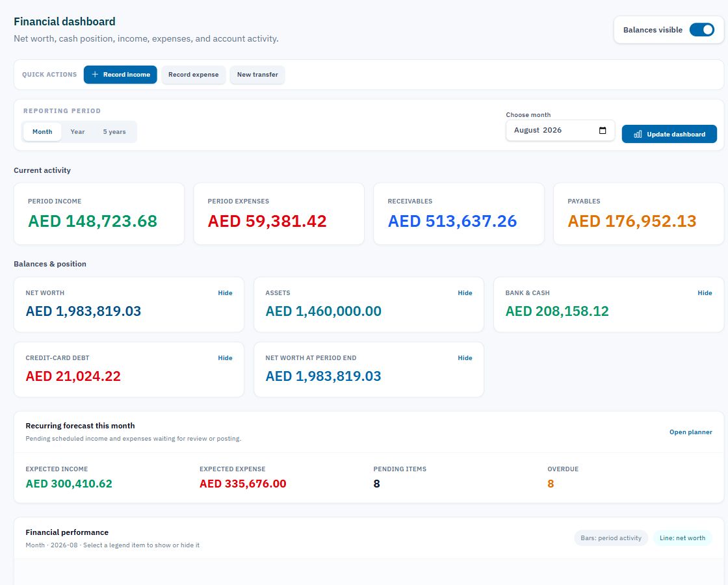Click the Credit-Card Debt value AED 21,024.22
The image size is (728, 585).
[73, 376]
